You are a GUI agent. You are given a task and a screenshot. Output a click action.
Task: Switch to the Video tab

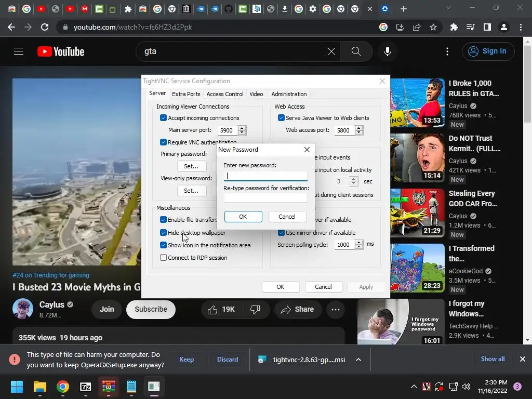256,94
